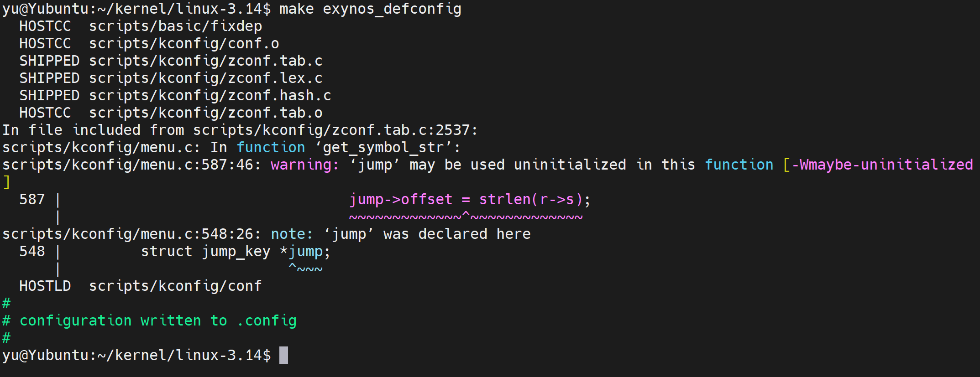The image size is (980, 377).
Task: Click 'configuration written to .config' message
Action: coord(157,320)
